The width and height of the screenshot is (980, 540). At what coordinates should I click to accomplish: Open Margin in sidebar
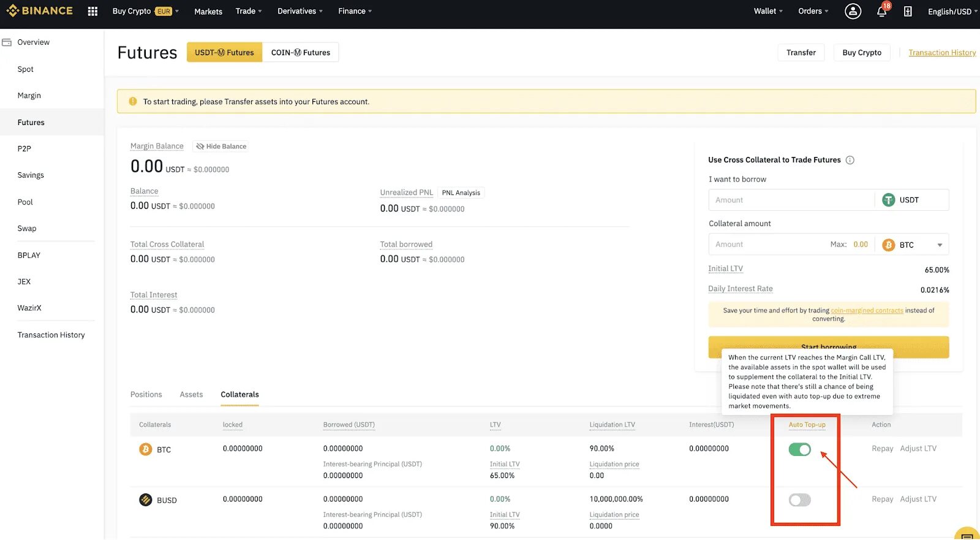pos(29,96)
